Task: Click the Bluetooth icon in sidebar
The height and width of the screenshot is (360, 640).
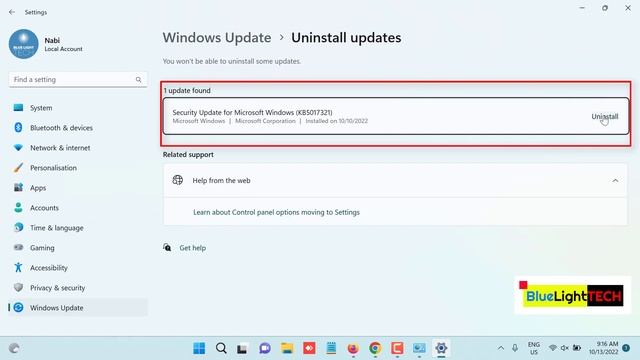Action: [18, 127]
